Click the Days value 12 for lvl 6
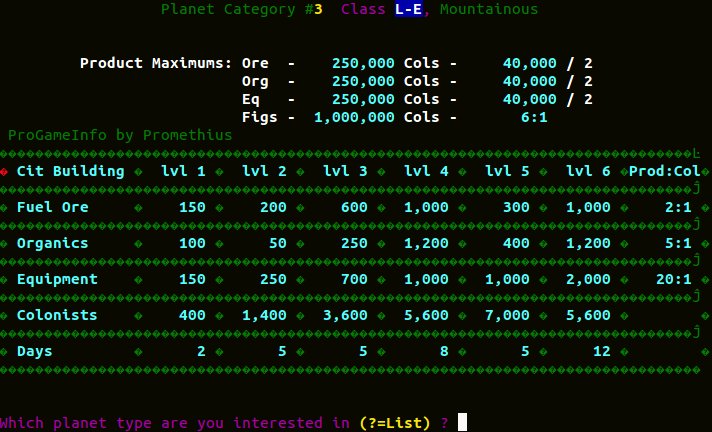 pos(601,351)
